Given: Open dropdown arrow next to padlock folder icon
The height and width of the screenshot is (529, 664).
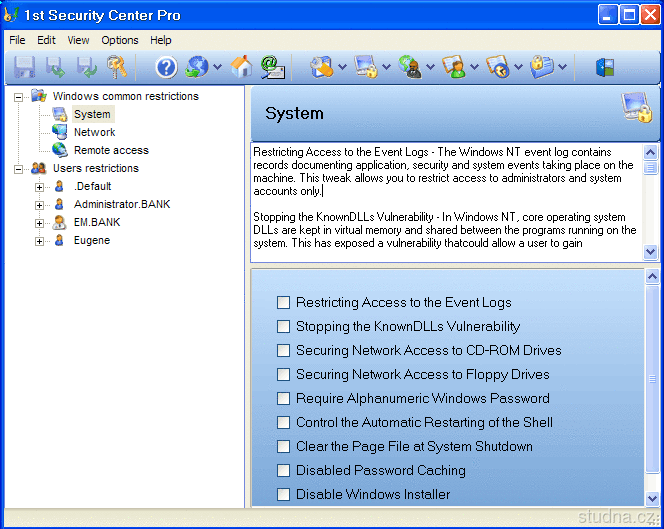Looking at the screenshot, I should (x=563, y=67).
